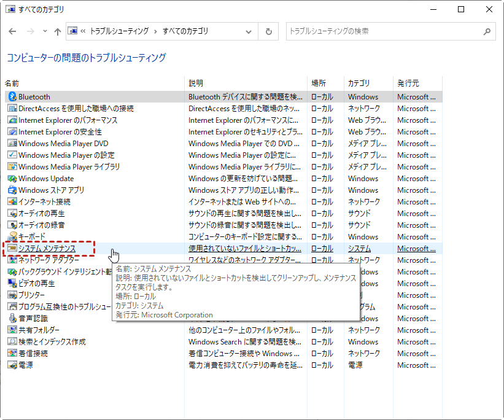Open the recent locations dropdown arrow
The image size is (504, 420).
coord(45,31)
